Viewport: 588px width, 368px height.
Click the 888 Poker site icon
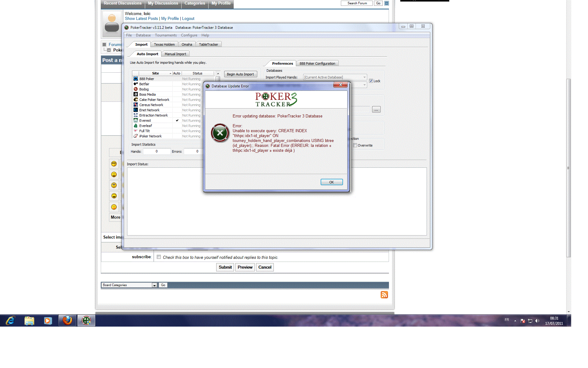[x=136, y=79]
